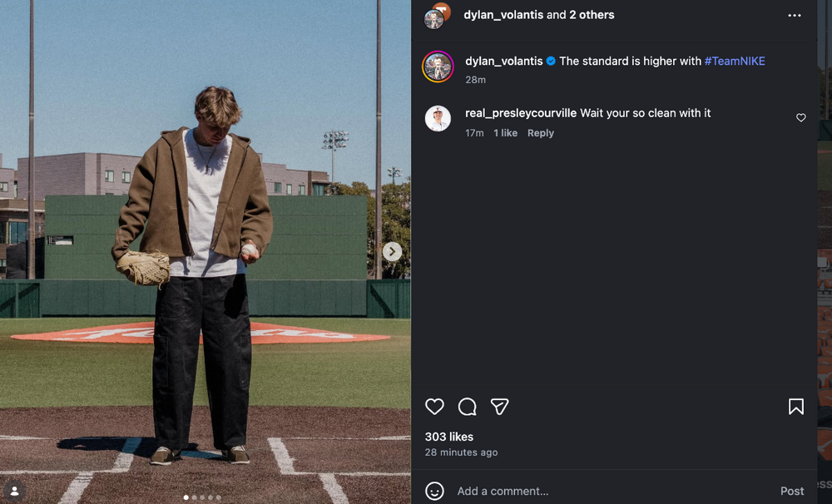Image resolution: width=832 pixels, height=504 pixels.
Task: Reply to real_presleycourville's comment
Action: (540, 133)
